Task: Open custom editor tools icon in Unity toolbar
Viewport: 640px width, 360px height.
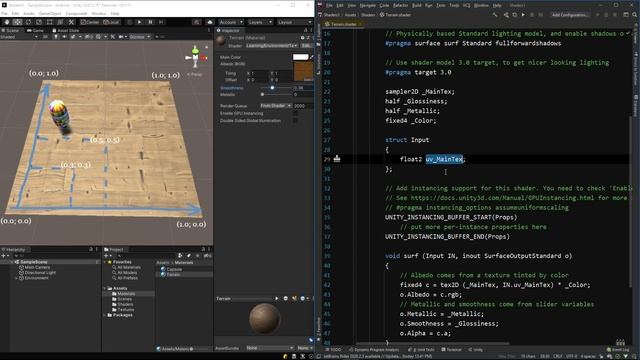Action: (x=71, y=22)
